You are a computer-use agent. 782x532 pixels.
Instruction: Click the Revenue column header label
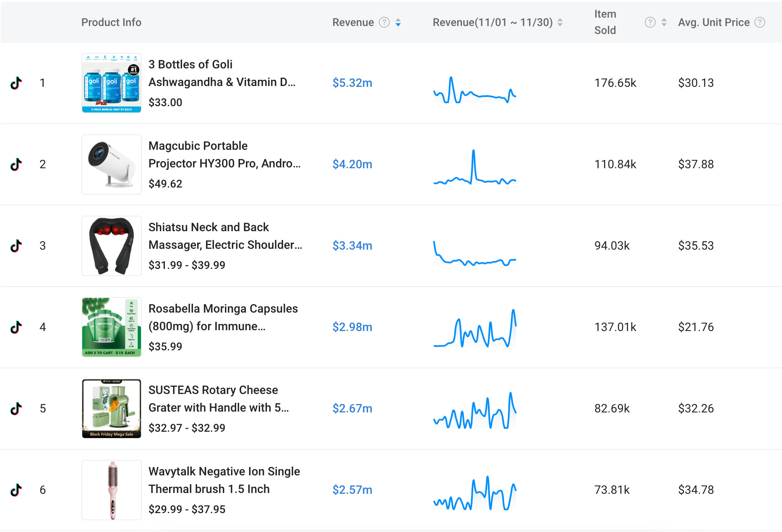click(353, 22)
